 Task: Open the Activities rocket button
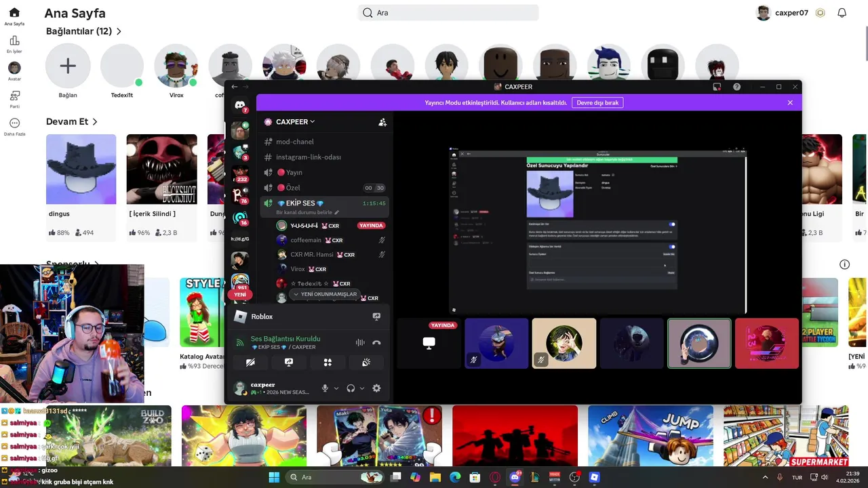tap(328, 363)
